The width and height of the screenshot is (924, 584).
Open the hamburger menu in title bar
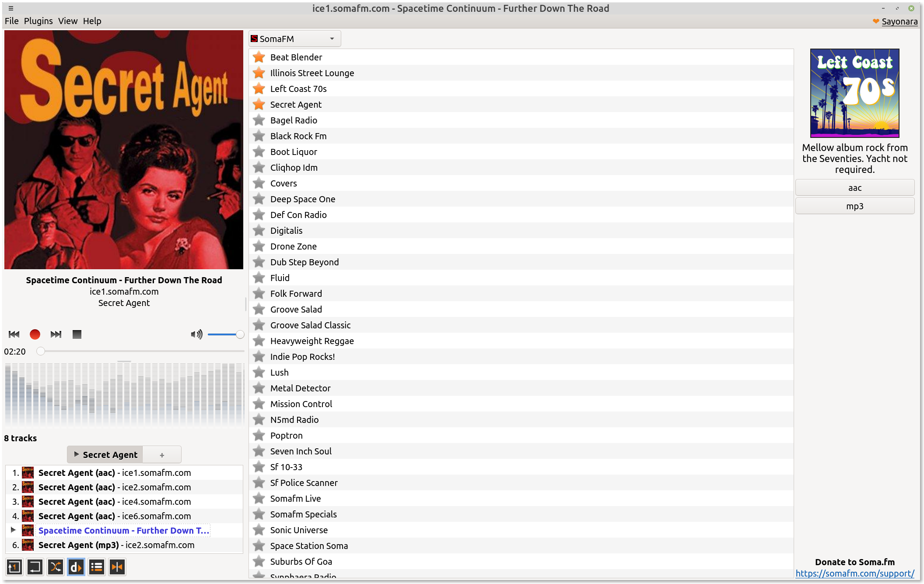click(11, 8)
